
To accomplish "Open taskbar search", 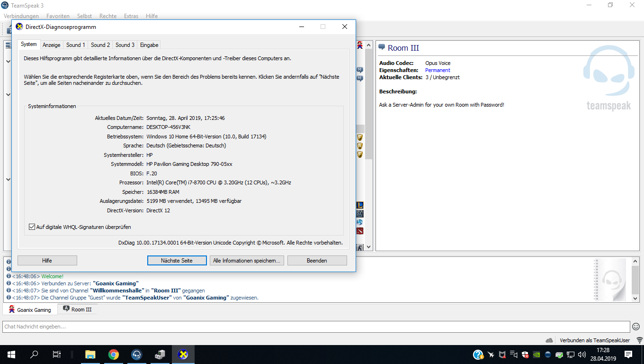I will point(34,354).
